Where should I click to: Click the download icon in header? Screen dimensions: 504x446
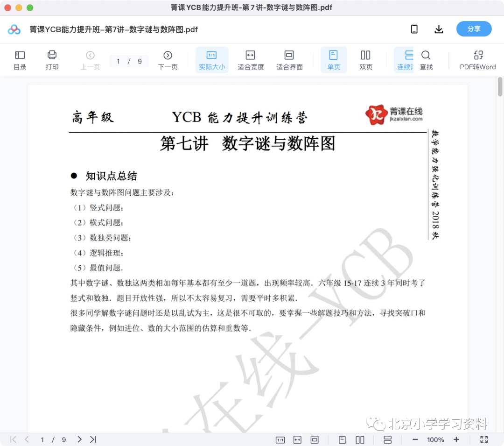(439, 29)
